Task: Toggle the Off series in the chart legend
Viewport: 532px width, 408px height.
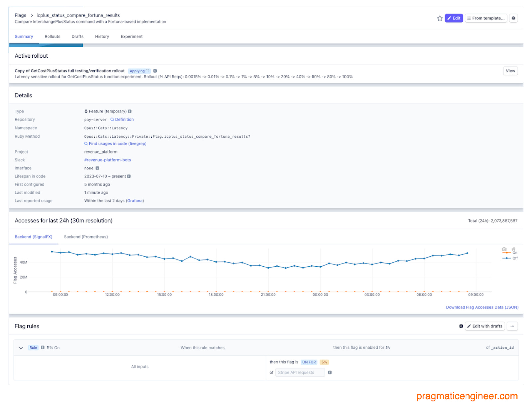Action: [515, 258]
